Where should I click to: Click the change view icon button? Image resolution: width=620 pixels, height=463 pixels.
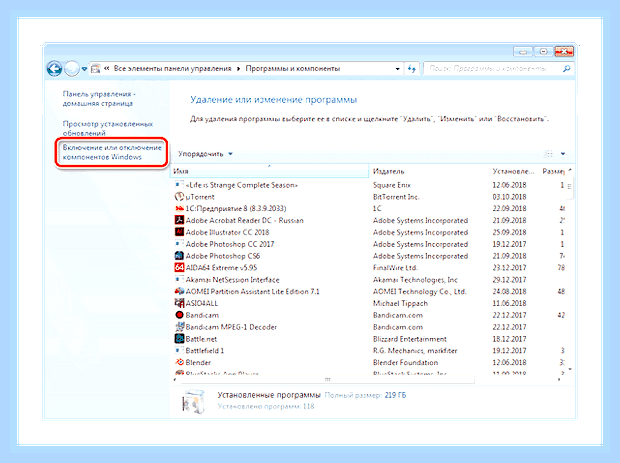pos(548,154)
